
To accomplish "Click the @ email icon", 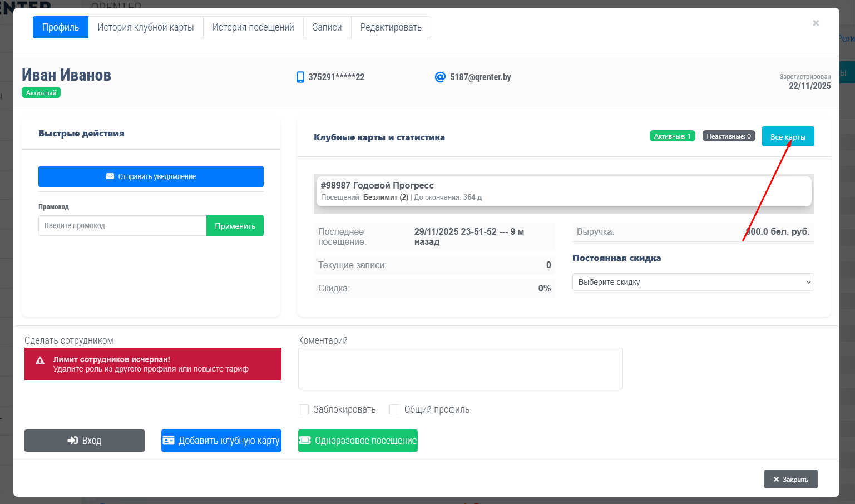I will [440, 77].
